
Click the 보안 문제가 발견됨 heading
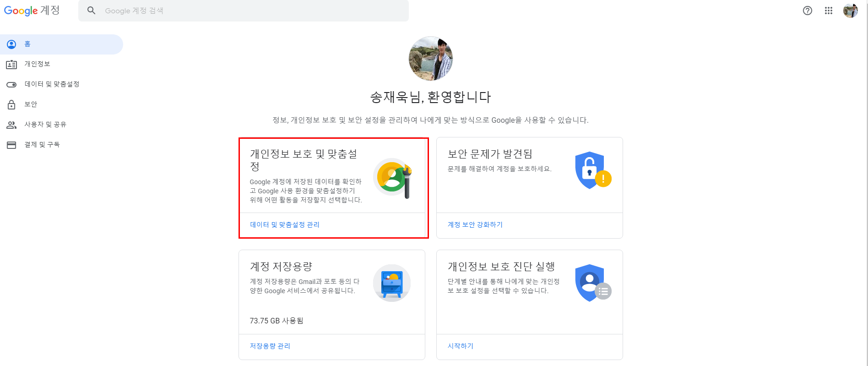[490, 154]
